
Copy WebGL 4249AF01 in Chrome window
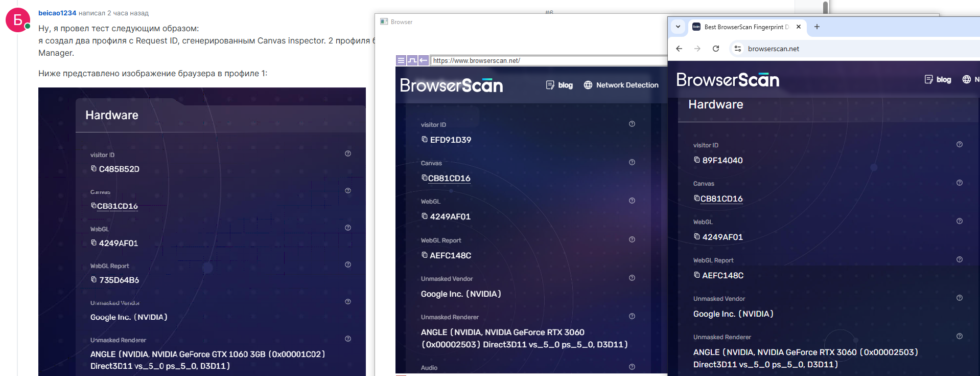pyautogui.click(x=696, y=236)
